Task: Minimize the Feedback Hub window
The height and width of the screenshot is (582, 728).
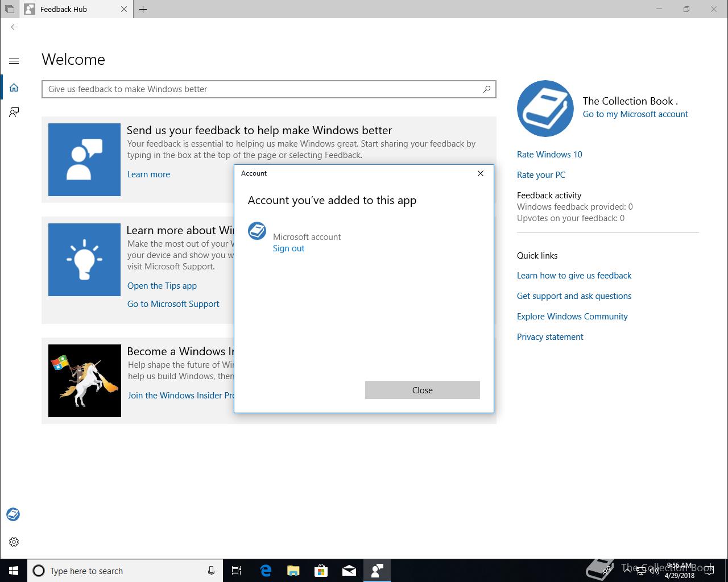Action: [660, 9]
